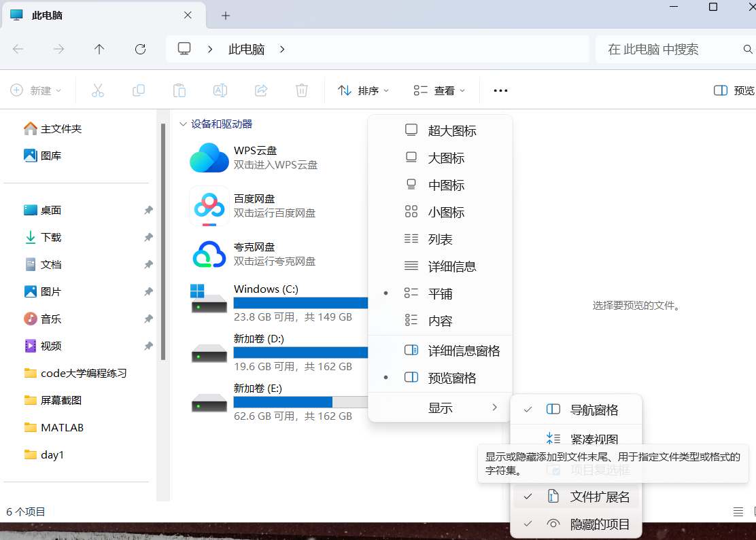Click the search magnifier icon
Viewport: 756px width, 540px height.
tap(748, 49)
